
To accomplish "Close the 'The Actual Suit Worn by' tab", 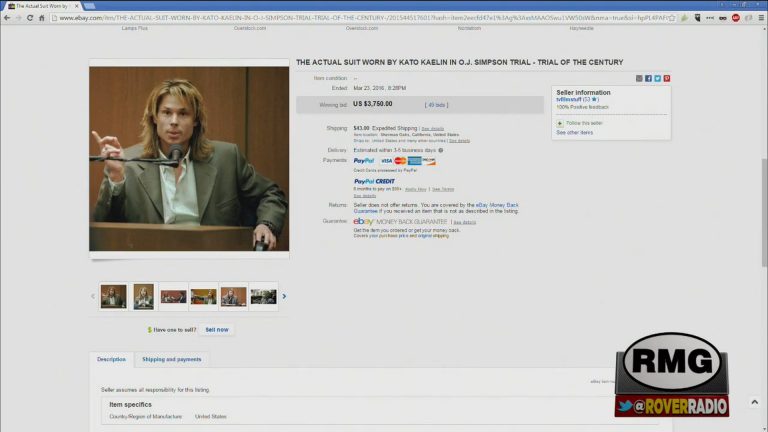I will coord(76,6).
